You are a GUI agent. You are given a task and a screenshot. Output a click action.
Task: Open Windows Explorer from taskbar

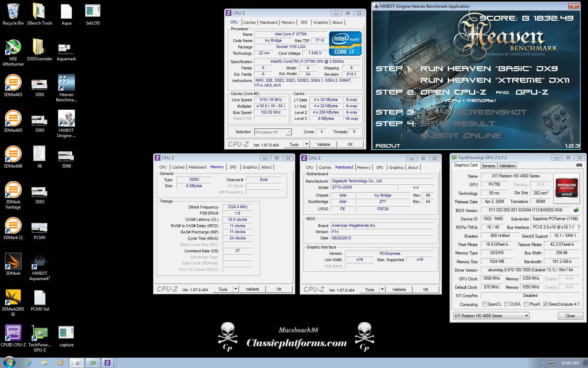coord(44,363)
